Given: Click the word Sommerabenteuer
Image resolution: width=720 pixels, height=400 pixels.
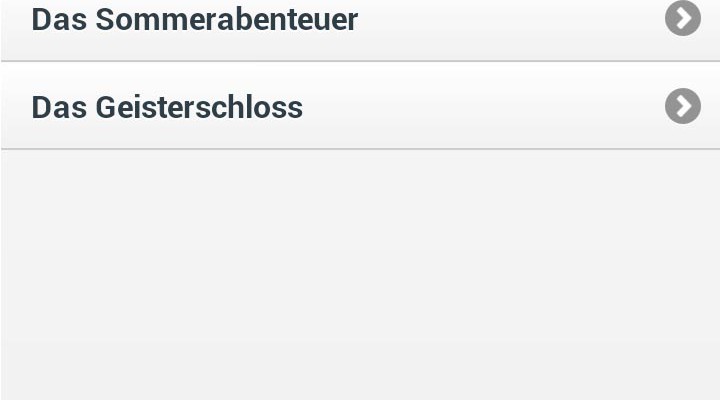Looking at the screenshot, I should click(x=227, y=20).
